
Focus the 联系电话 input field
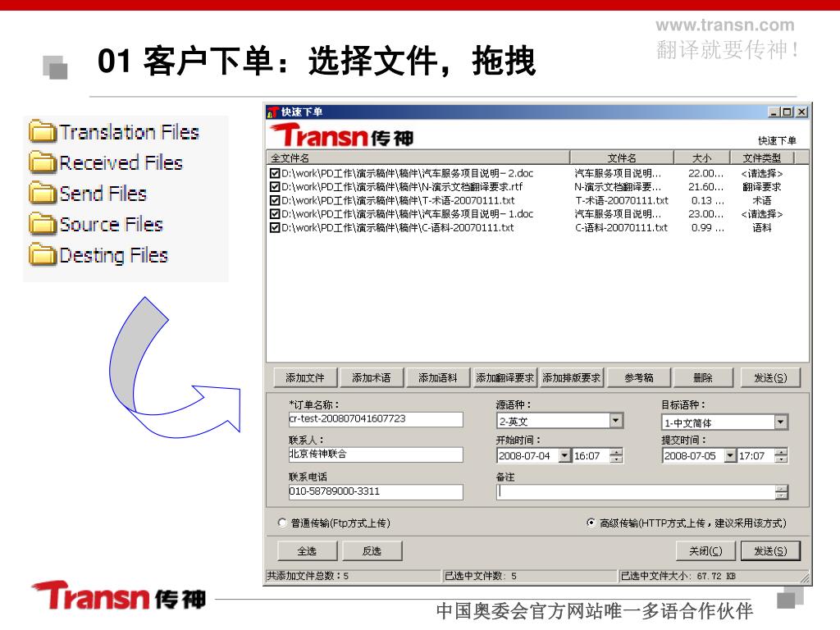[376, 492]
